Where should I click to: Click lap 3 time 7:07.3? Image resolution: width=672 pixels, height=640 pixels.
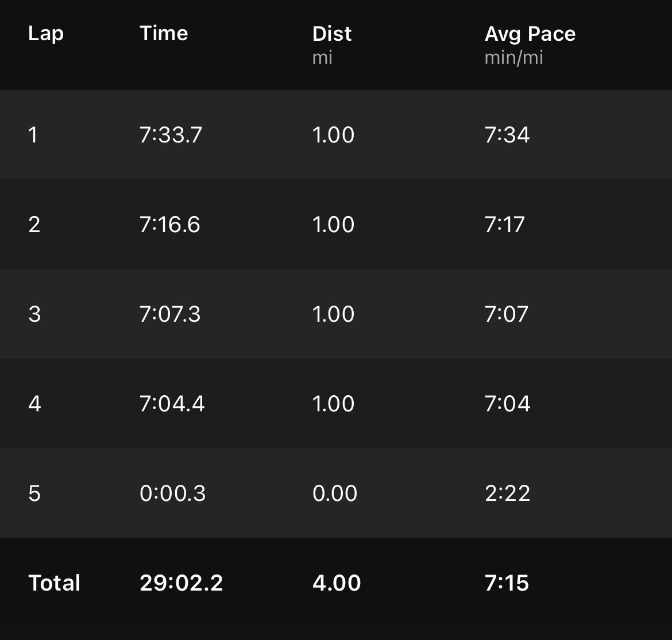click(x=170, y=314)
